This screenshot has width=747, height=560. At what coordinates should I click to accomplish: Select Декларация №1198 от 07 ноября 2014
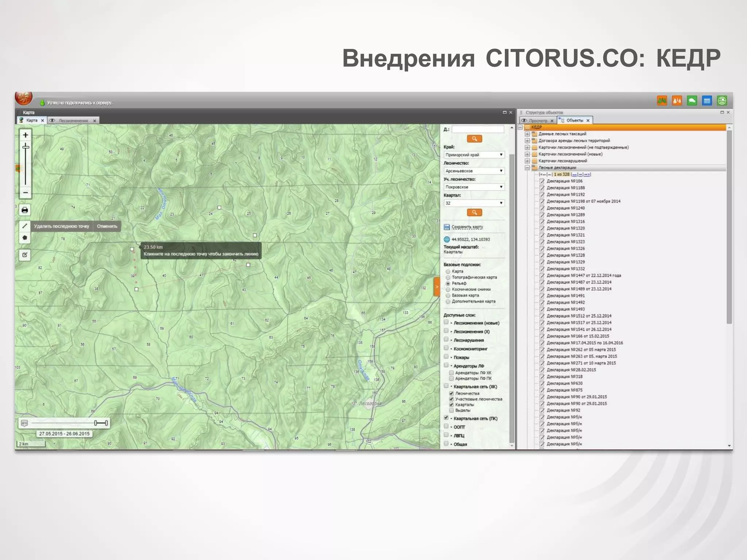(583, 201)
